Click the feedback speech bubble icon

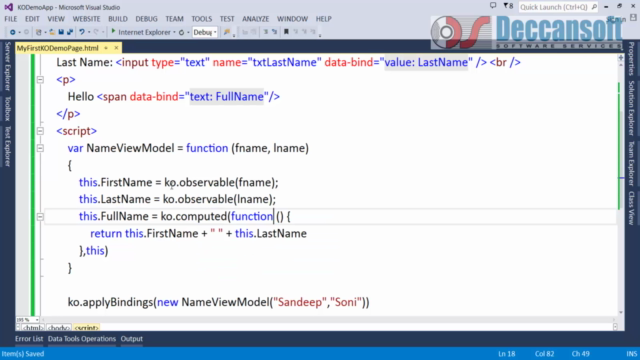pyautogui.click(x=493, y=6)
